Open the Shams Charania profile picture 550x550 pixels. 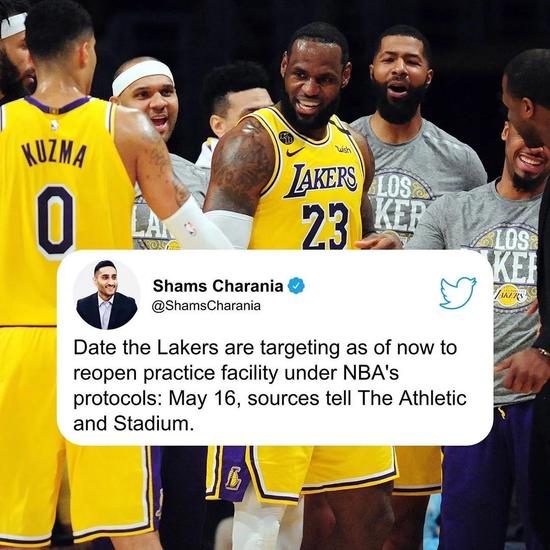pyautogui.click(x=107, y=295)
